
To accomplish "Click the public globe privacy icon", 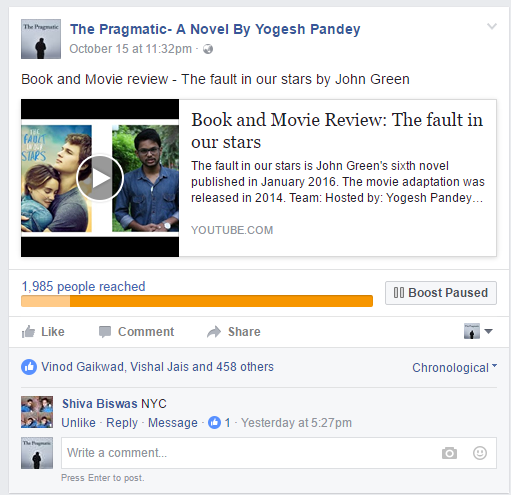I will (x=208, y=49).
